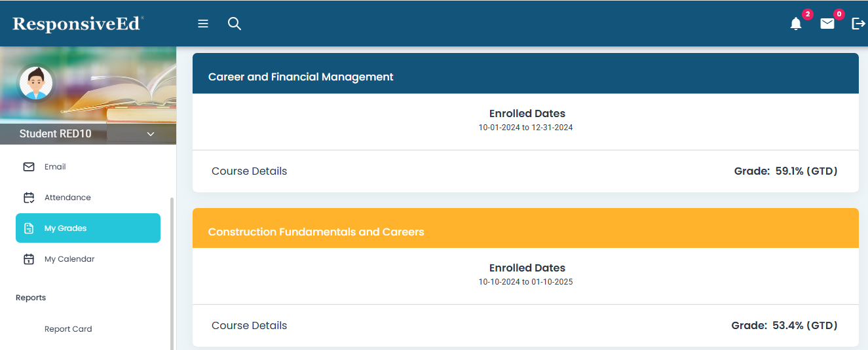Click the Attendance calendar icon
This screenshot has height=350, width=868.
tap(29, 198)
